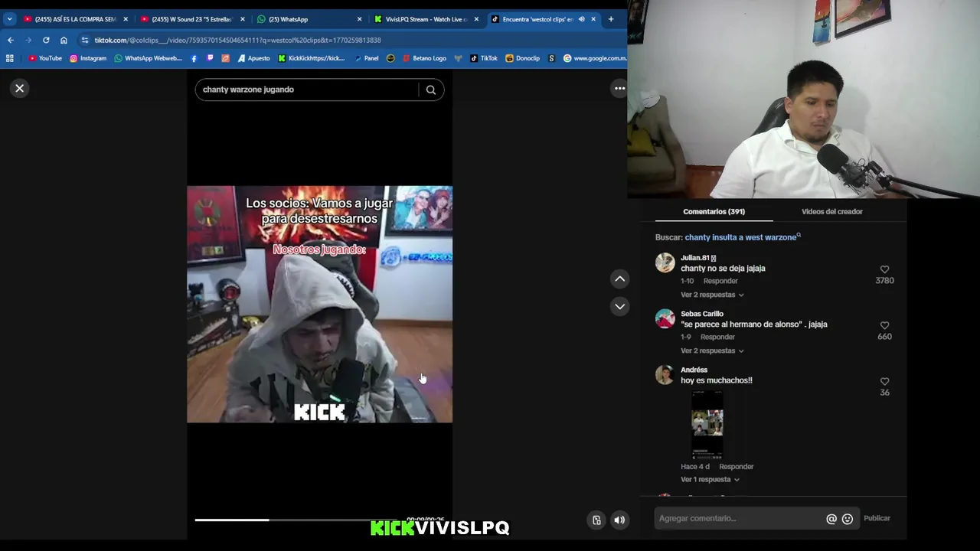Image resolution: width=980 pixels, height=551 pixels.
Task: Close the TikTok browser tab
Action: 593,19
